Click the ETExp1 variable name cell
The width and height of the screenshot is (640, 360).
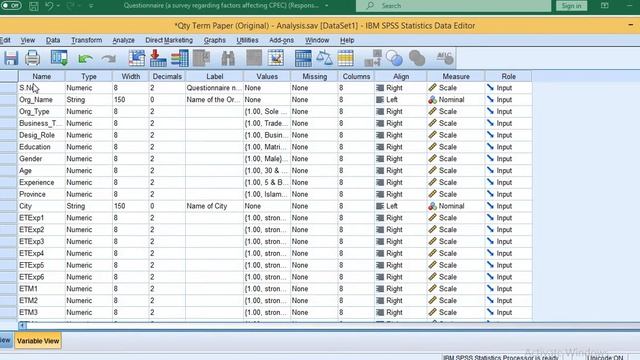coord(41,218)
